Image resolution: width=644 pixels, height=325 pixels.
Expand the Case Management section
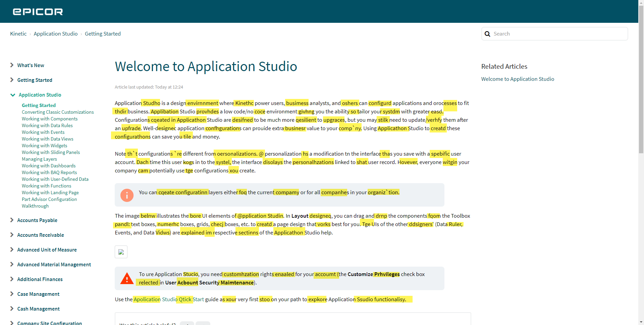[12, 294]
